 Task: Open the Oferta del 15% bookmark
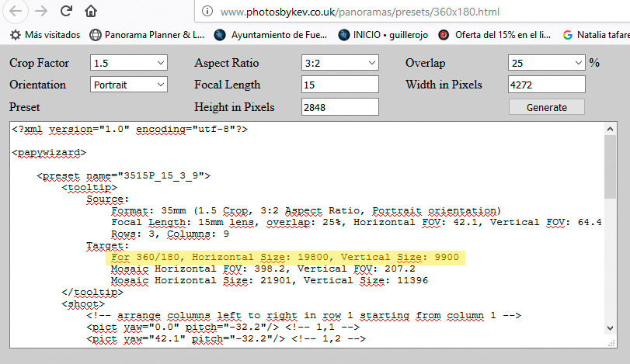pyautogui.click(x=495, y=35)
